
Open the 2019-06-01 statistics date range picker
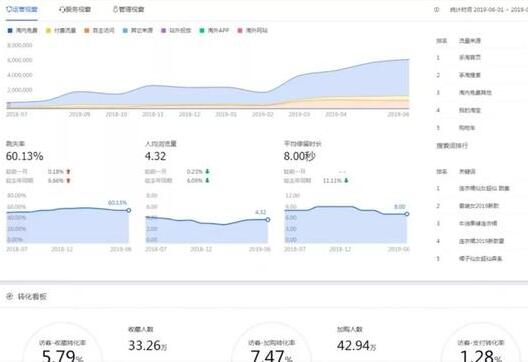point(489,10)
